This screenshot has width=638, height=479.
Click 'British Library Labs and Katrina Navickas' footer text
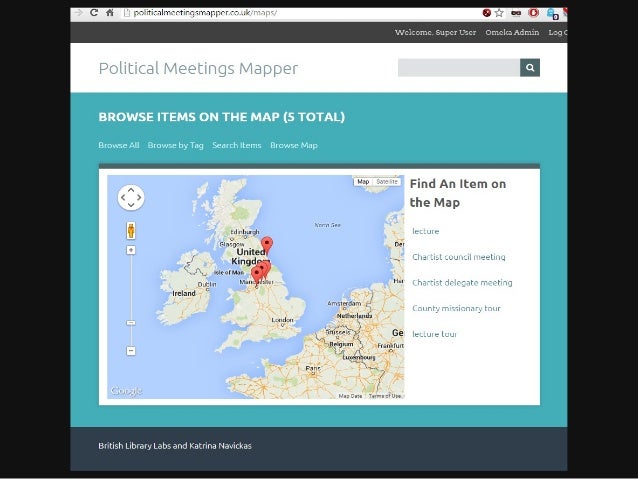pos(175,446)
